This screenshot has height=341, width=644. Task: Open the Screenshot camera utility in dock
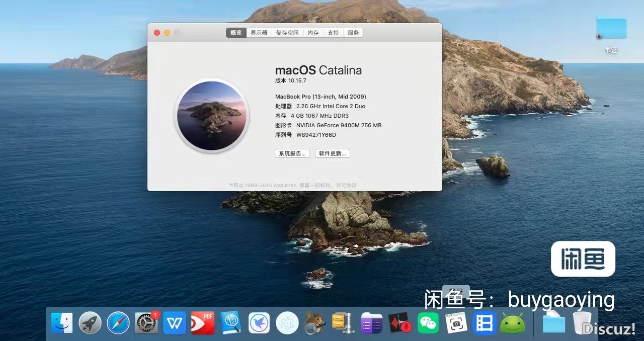point(456,323)
